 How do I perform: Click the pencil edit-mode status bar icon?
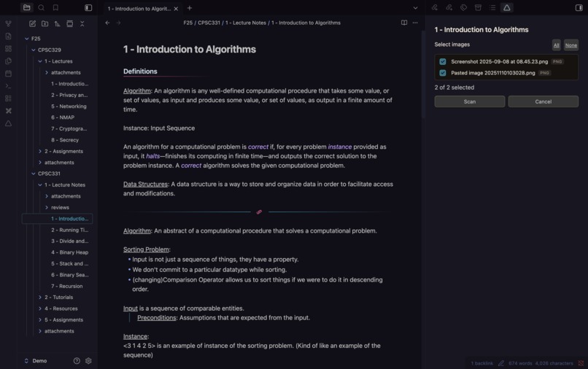tap(501, 363)
